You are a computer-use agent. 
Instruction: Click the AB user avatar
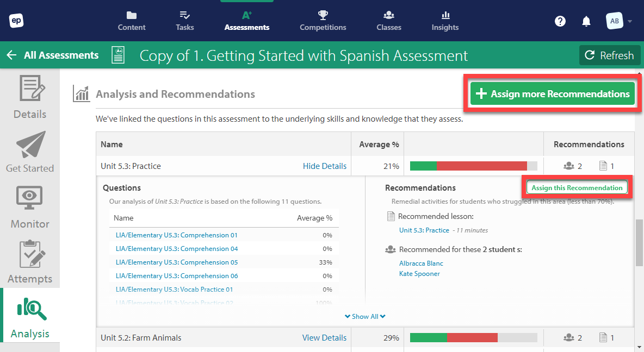(615, 21)
